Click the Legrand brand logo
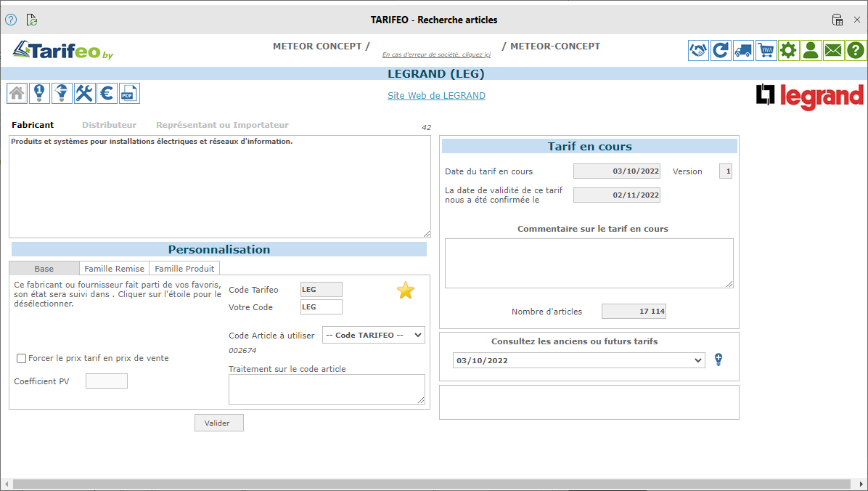This screenshot has height=491, width=868. (810, 97)
